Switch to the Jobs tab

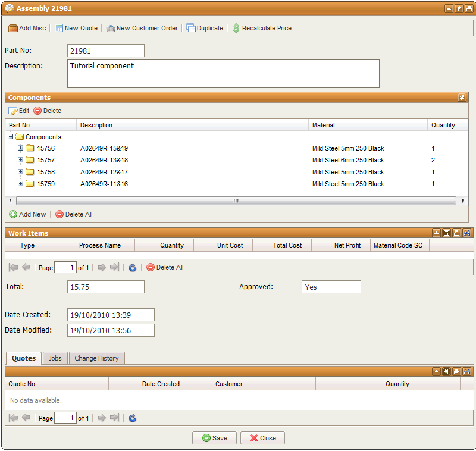coord(55,358)
